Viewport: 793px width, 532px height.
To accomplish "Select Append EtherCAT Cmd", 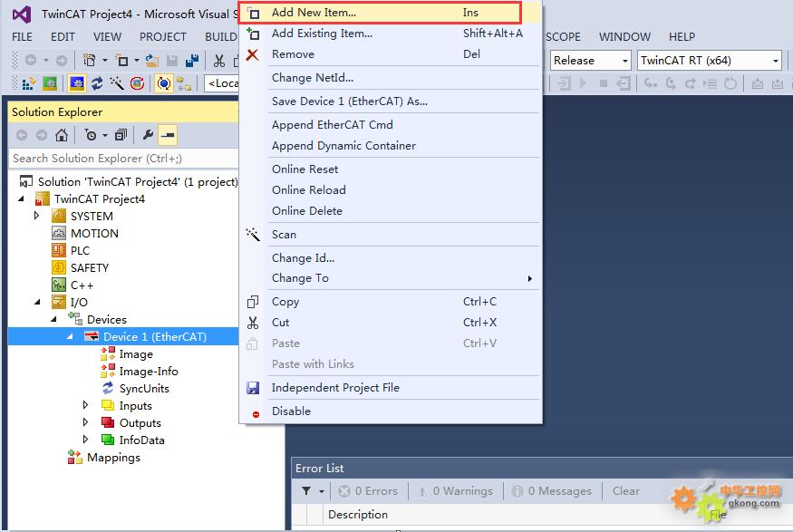I will 391,124.
